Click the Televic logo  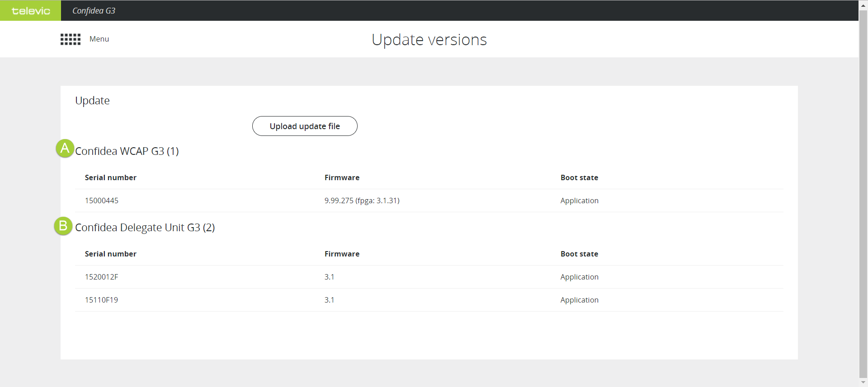30,10
